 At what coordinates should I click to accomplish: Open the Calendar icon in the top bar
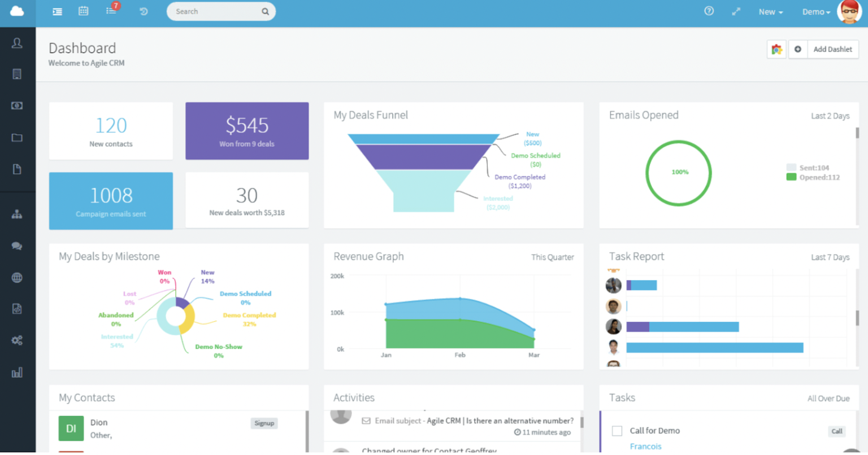pyautogui.click(x=83, y=11)
